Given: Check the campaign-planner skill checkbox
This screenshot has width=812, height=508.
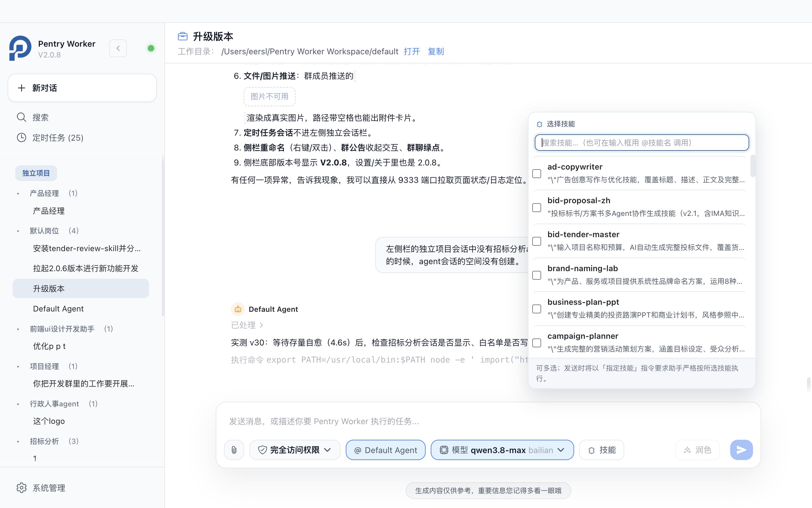Looking at the screenshot, I should click(537, 343).
